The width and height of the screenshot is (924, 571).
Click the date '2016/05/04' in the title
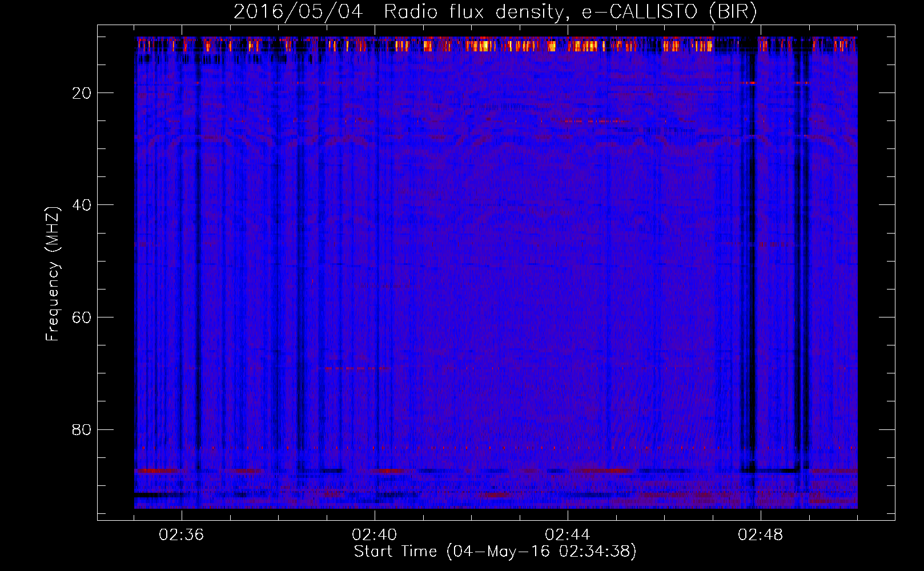coord(298,11)
